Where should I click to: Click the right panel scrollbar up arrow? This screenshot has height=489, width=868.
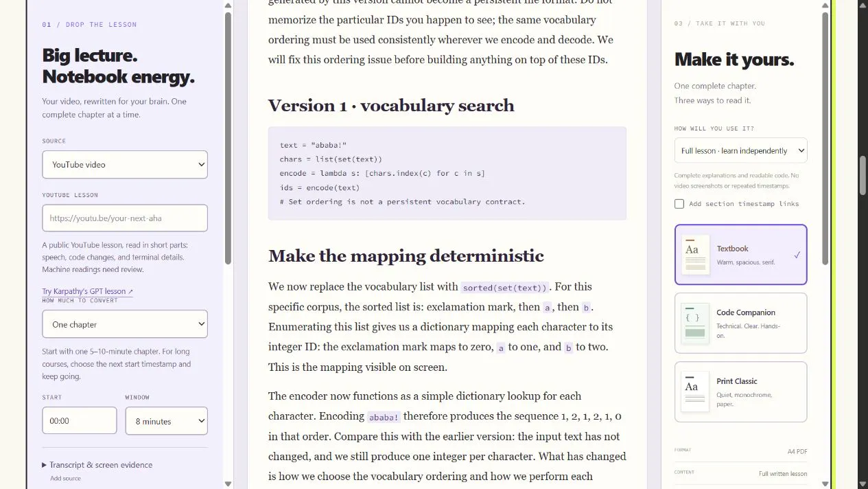point(825,5)
